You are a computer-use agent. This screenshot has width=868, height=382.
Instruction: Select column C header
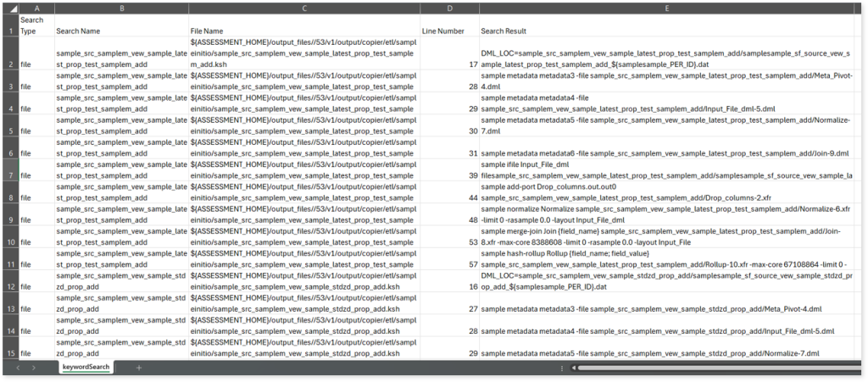click(x=304, y=8)
